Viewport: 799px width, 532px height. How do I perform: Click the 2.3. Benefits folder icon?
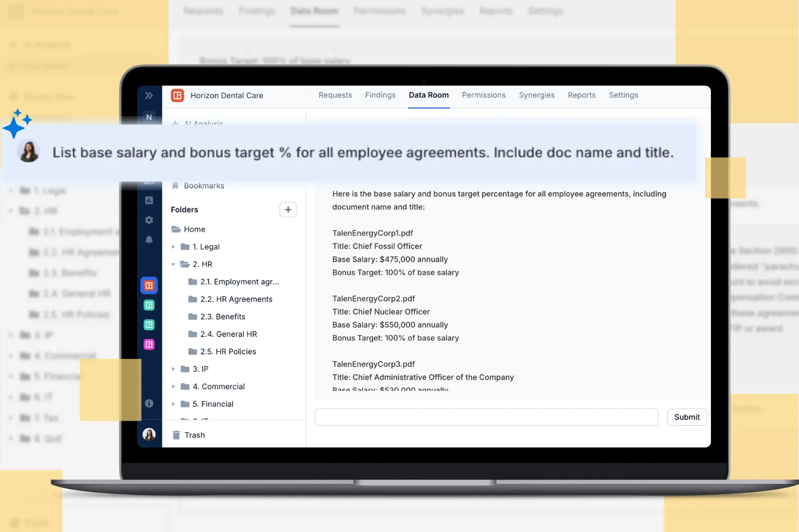click(193, 317)
